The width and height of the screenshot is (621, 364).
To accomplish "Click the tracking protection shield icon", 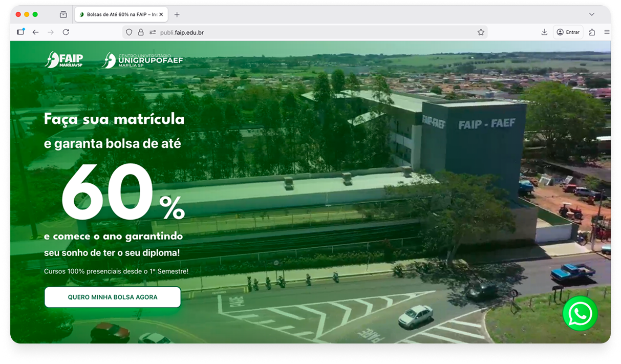I will 129,32.
